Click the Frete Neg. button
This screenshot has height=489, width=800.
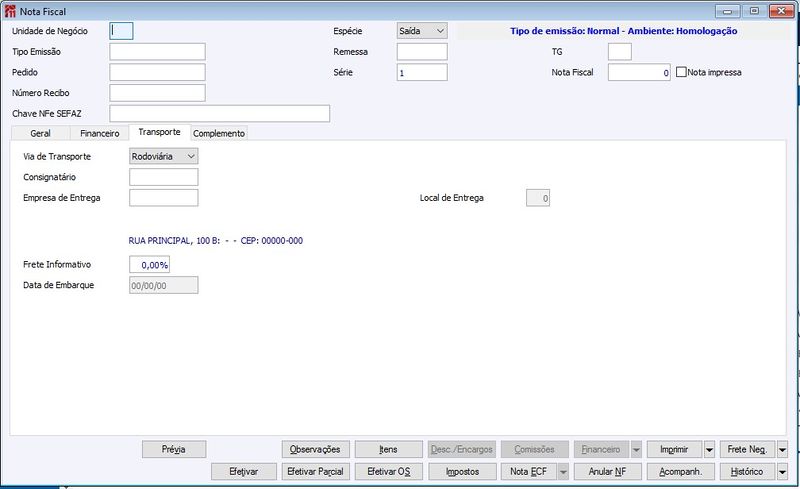point(747,449)
